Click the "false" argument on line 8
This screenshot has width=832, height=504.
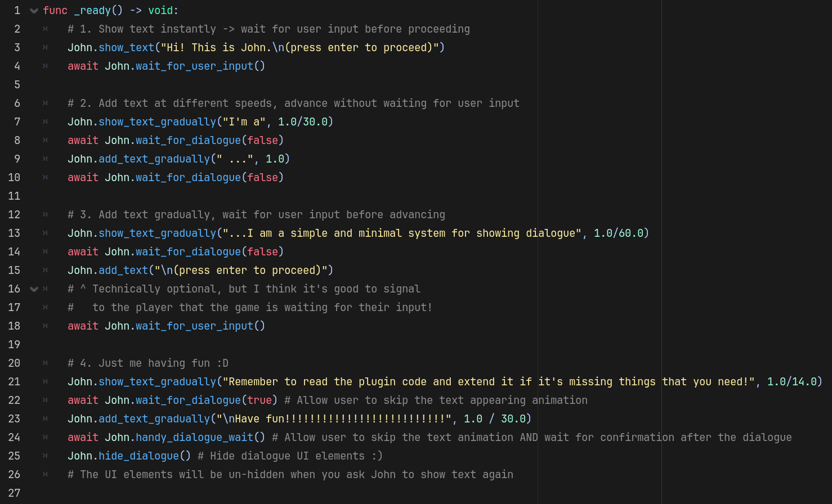262,141
